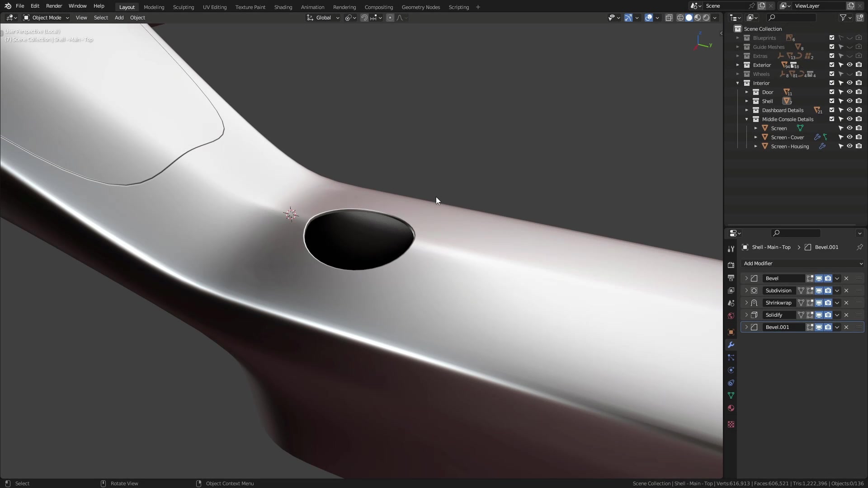Pin the properties editor context
This screenshot has width=868, height=488.
[859, 247]
